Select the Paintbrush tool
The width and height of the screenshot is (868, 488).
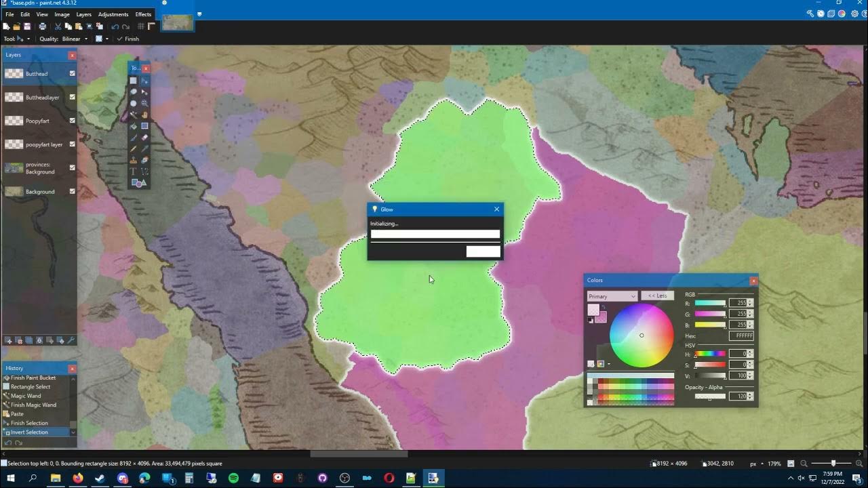click(133, 138)
